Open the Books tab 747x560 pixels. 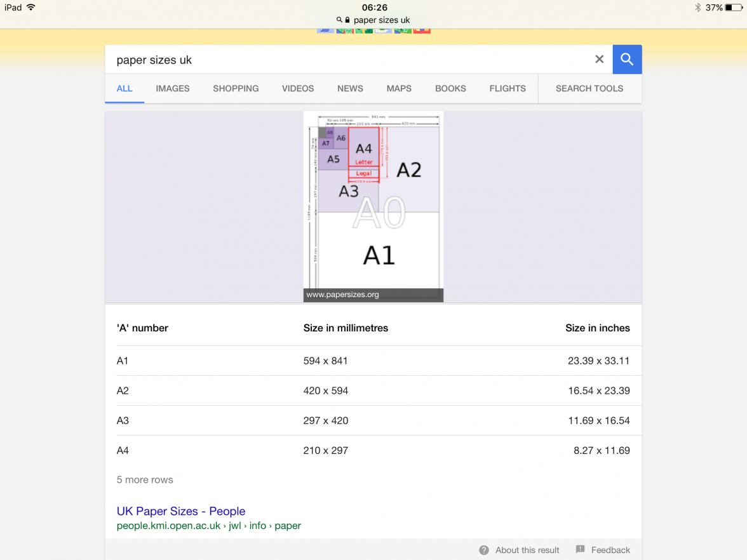[x=450, y=89]
